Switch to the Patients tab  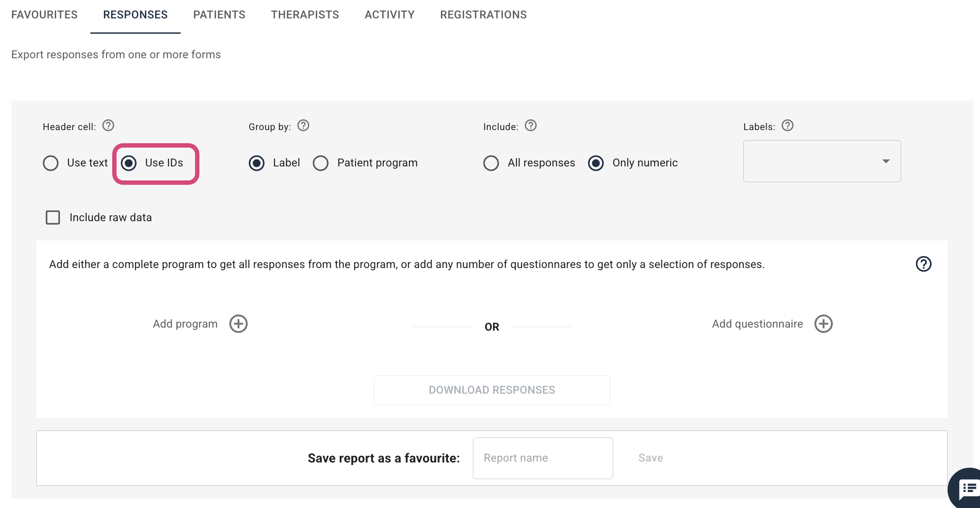(219, 15)
